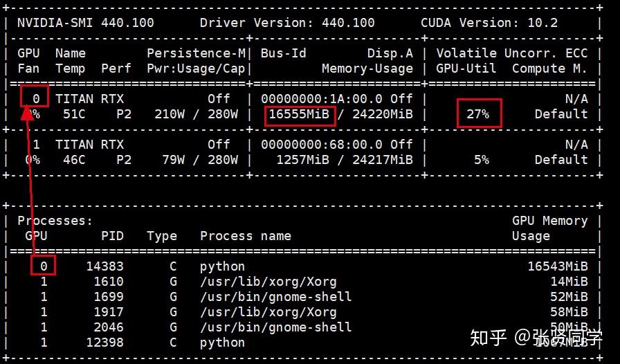620x364 pixels.
Task: Click type "G" for PID 1610
Action: click(x=173, y=282)
